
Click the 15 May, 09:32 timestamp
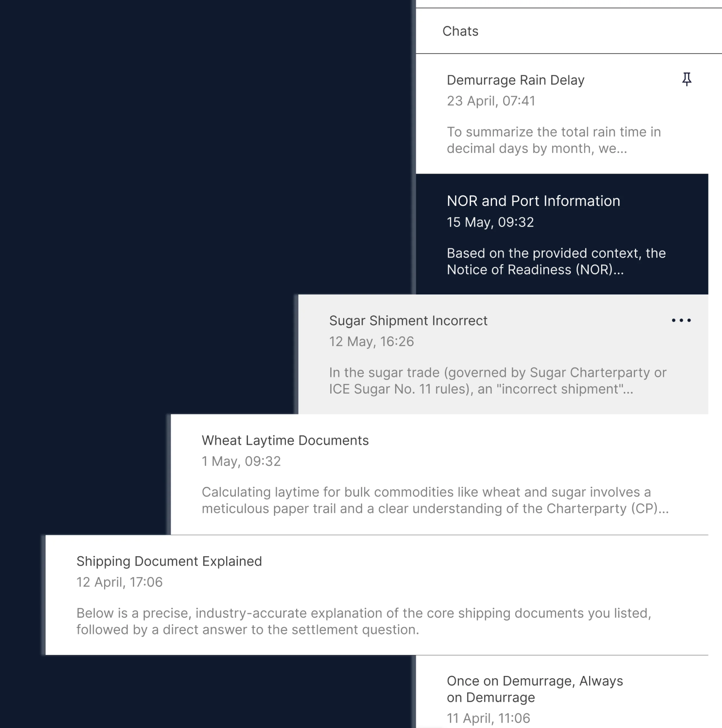[490, 222]
